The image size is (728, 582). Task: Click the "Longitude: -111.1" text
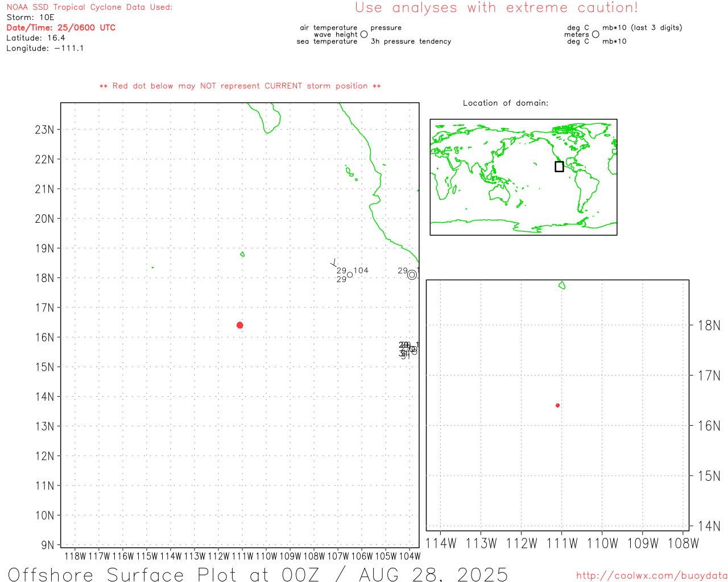point(45,48)
